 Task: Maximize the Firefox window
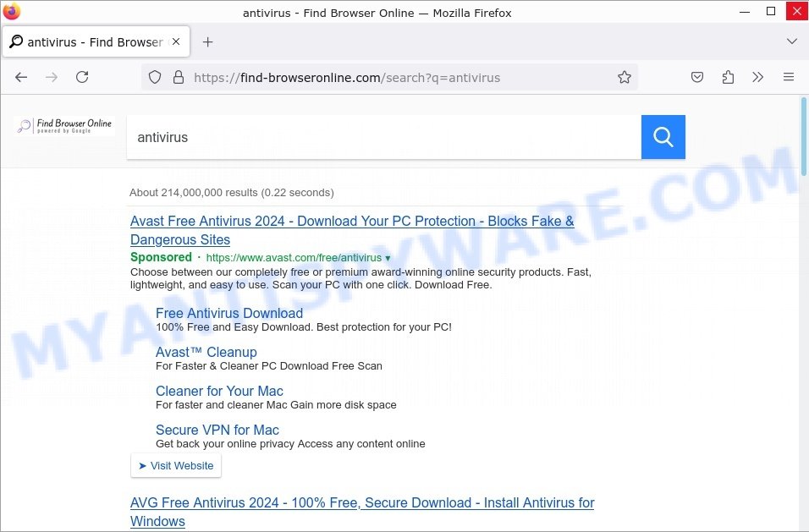click(x=771, y=11)
